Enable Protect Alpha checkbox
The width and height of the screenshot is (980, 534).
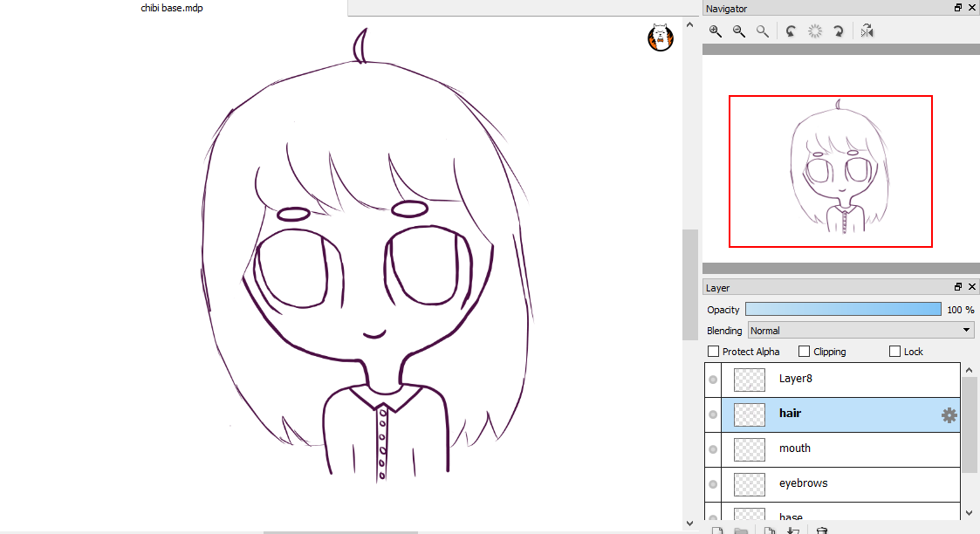[713, 352]
